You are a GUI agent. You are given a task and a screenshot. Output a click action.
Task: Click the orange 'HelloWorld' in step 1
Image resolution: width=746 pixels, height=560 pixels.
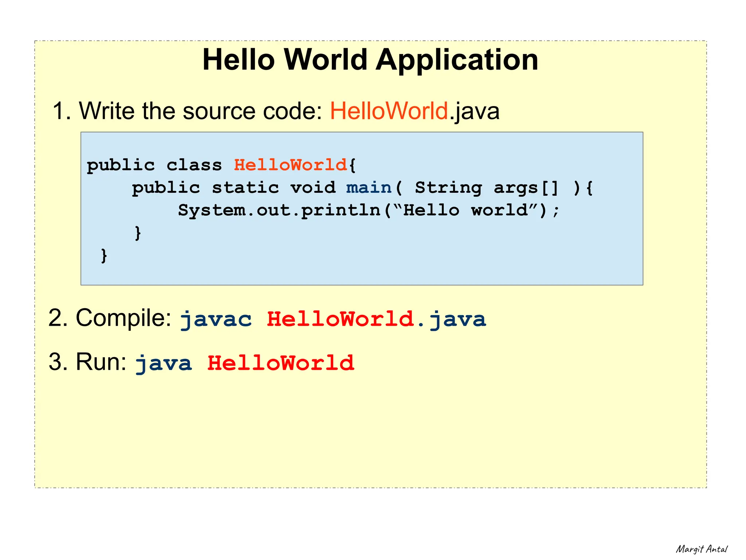pos(389,111)
